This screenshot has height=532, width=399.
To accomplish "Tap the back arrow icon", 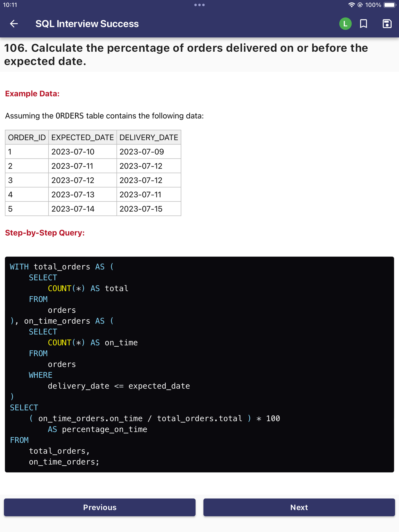I will (14, 24).
